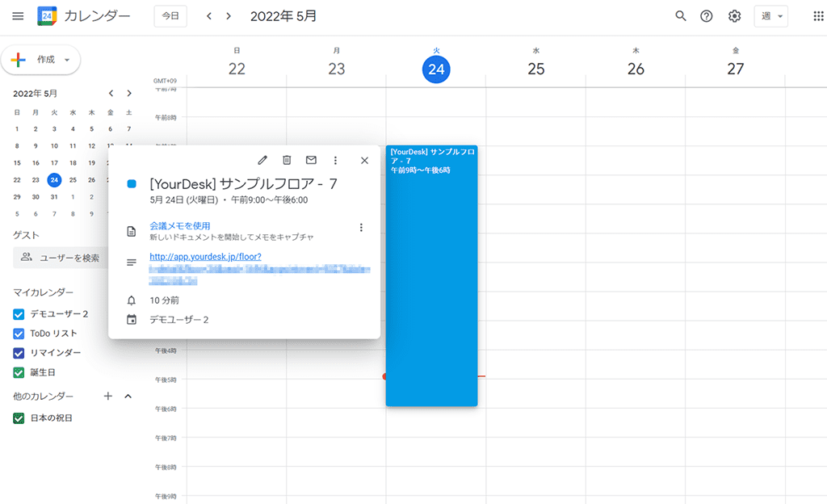This screenshot has height=504, width=827.
Task: Click the blue event color dot
Action: click(x=132, y=184)
